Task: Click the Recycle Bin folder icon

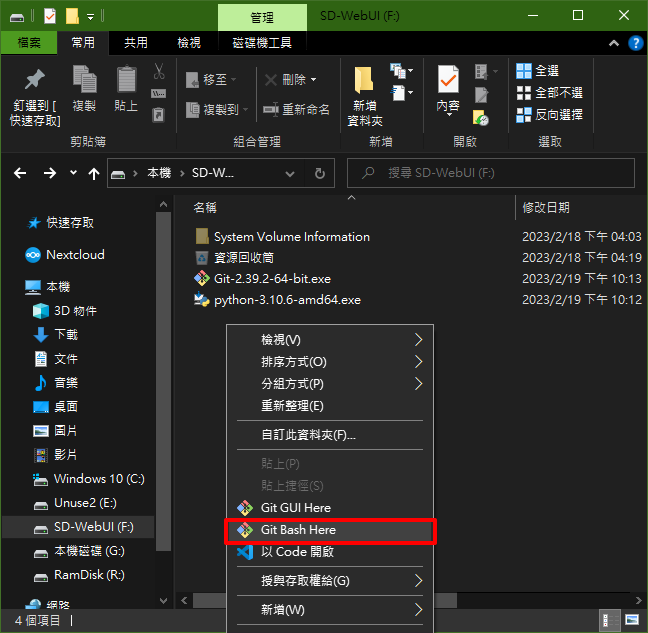Action: point(202,258)
